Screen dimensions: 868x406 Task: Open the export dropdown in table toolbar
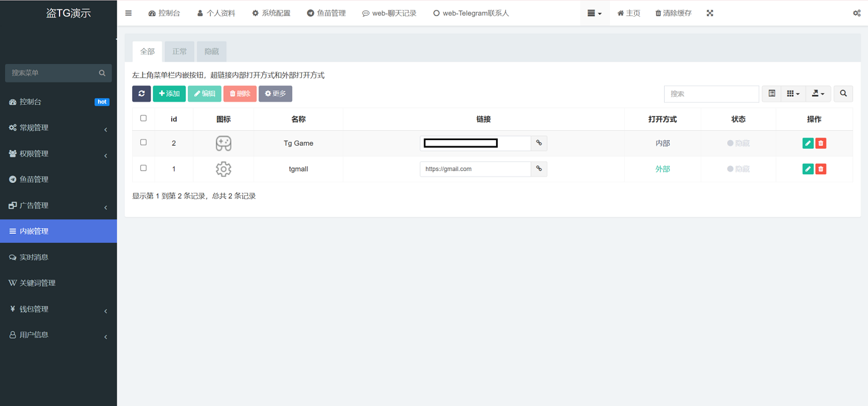click(818, 94)
